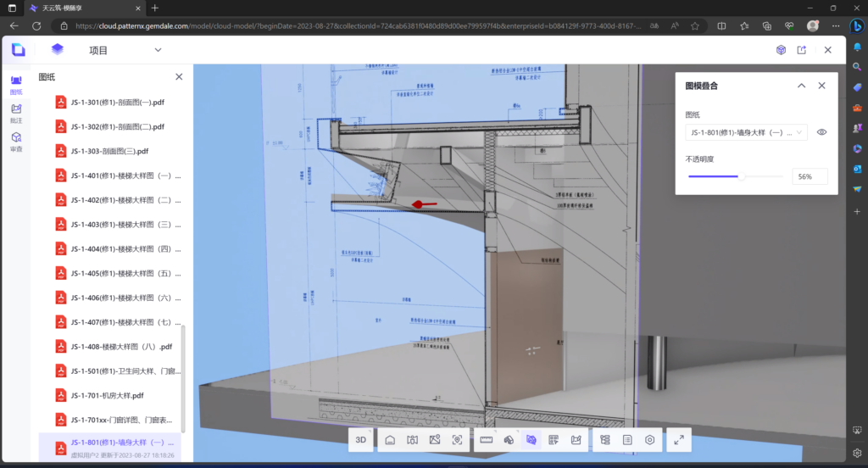Open the properties list icon in toolbar
This screenshot has height=468, width=868.
(x=627, y=440)
